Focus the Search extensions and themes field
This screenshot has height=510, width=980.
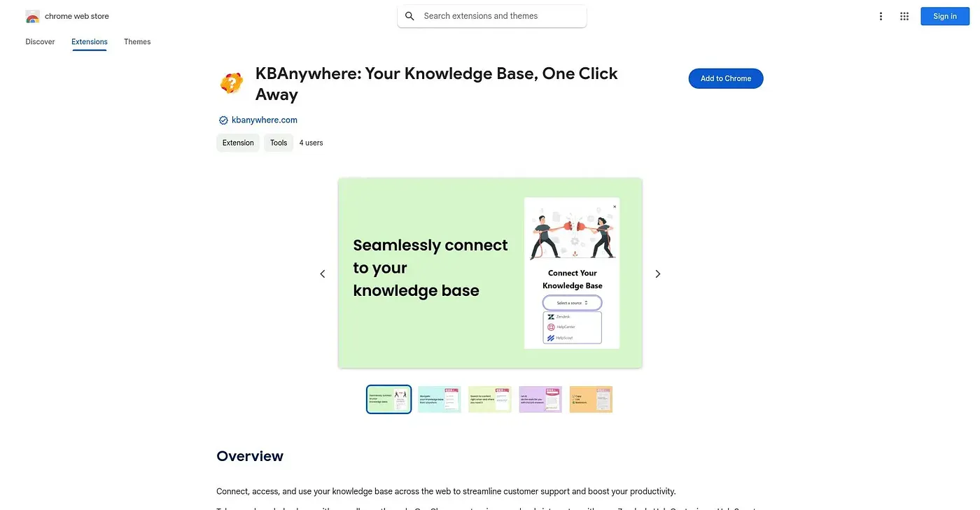(x=492, y=16)
